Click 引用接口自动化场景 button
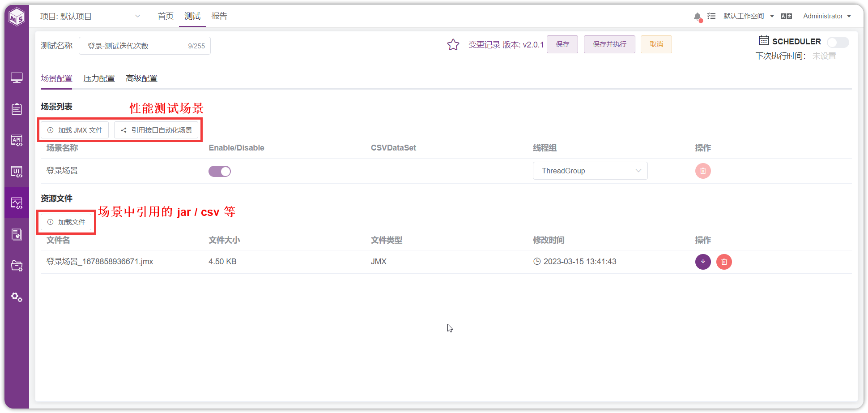 (156, 130)
